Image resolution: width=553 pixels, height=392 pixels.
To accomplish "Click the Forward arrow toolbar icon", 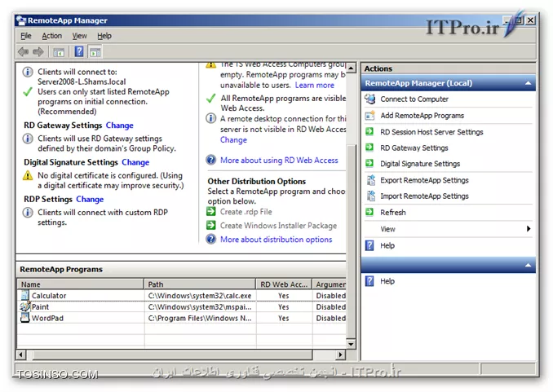I will pos(38,52).
